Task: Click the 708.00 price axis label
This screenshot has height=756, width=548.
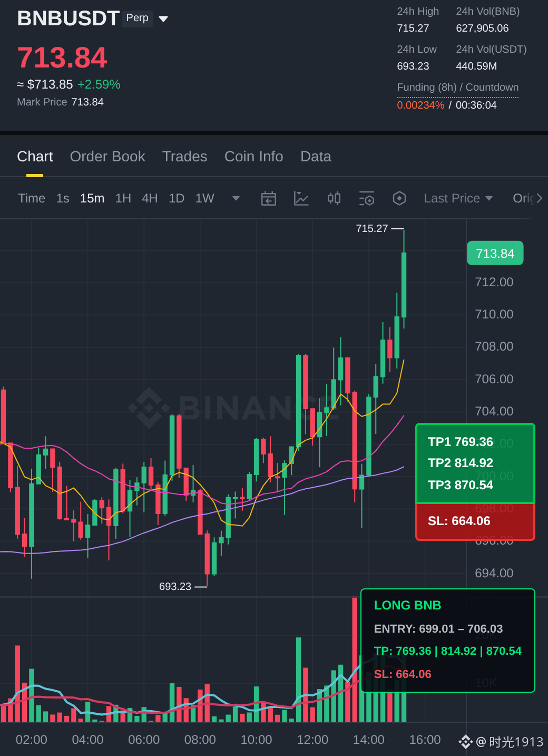Action: [x=494, y=346]
